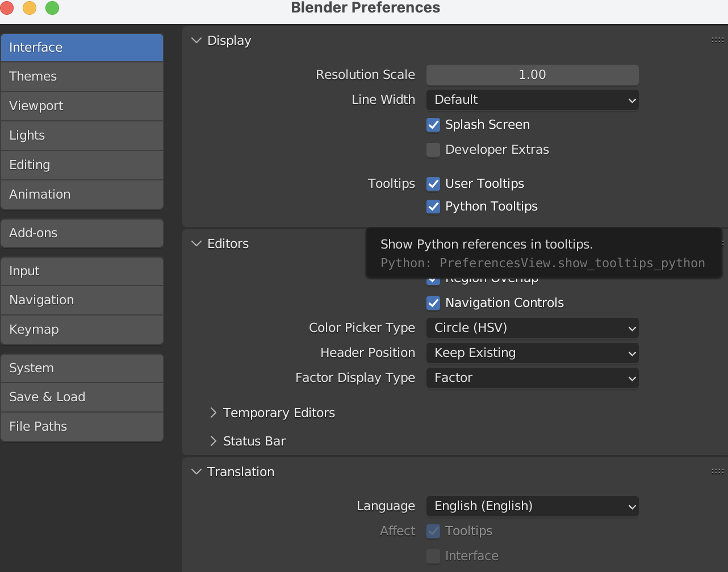Switch to Keymap settings
This screenshot has height=572, width=728.
pyautogui.click(x=82, y=330)
